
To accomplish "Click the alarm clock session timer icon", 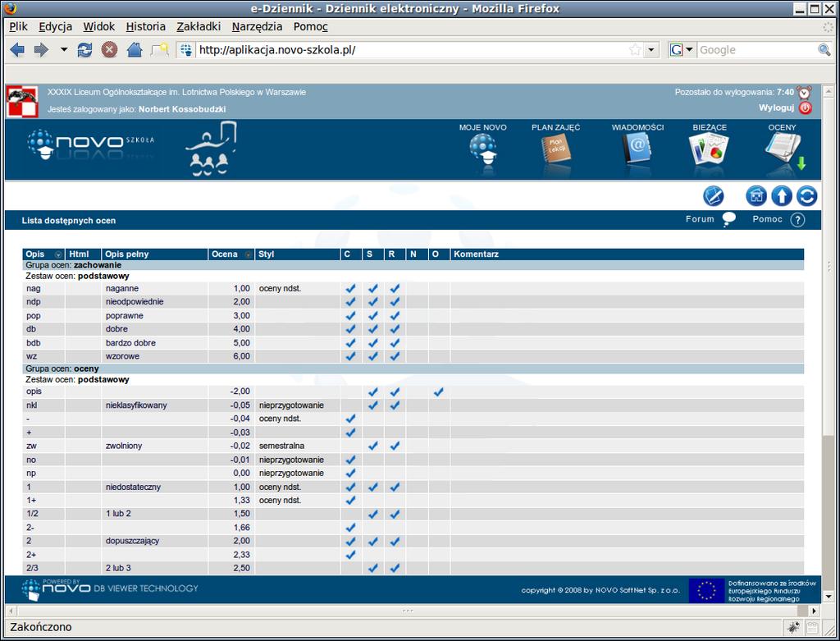I will [805, 92].
